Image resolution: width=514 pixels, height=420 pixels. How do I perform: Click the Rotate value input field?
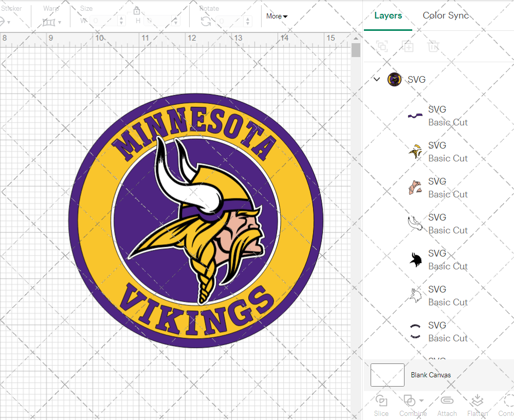click(x=230, y=21)
